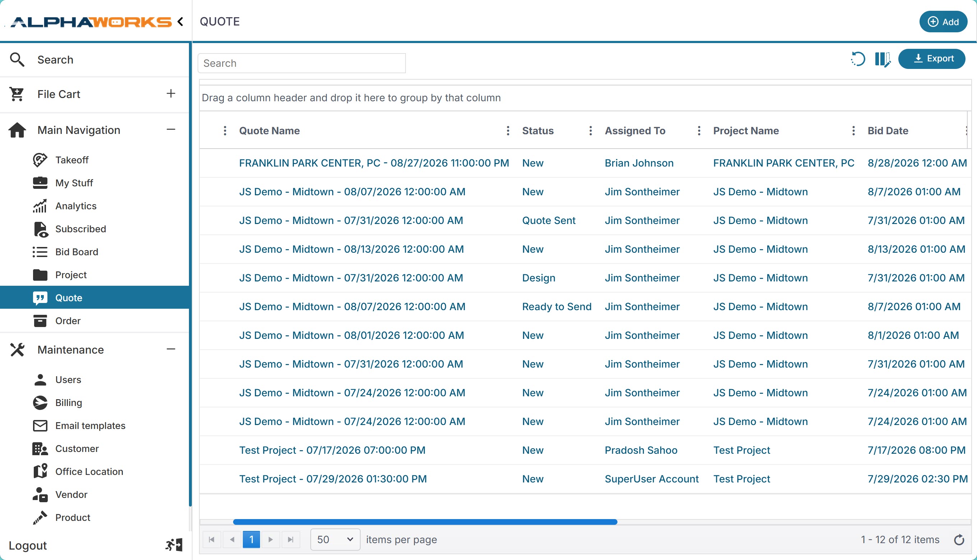Collapse the Maintenance section
The image size is (977, 560).
click(x=171, y=349)
